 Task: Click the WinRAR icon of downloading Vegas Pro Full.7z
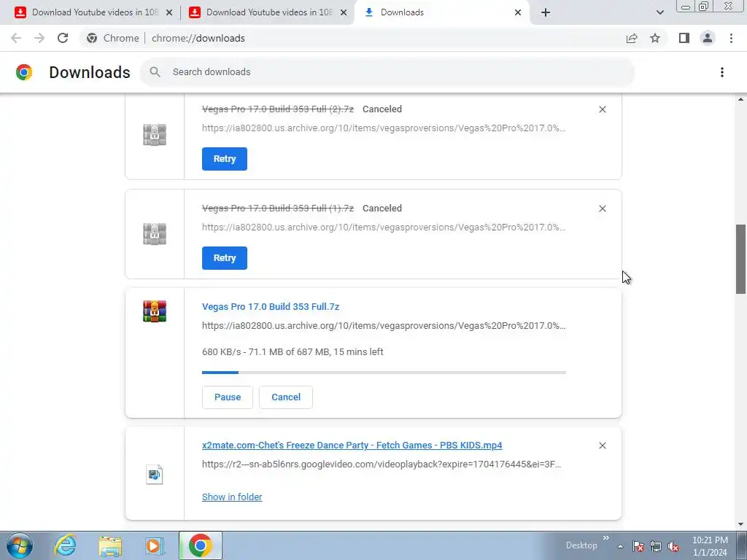(155, 311)
